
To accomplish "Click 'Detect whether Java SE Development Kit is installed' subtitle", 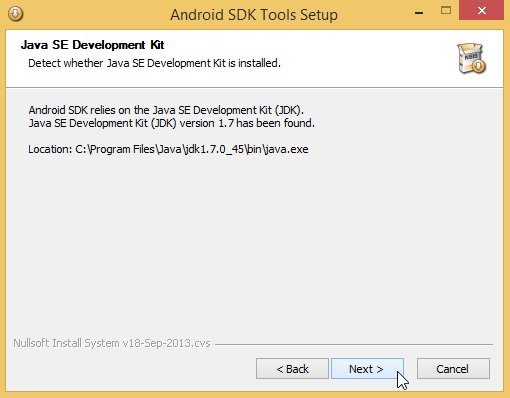I will click(x=154, y=63).
